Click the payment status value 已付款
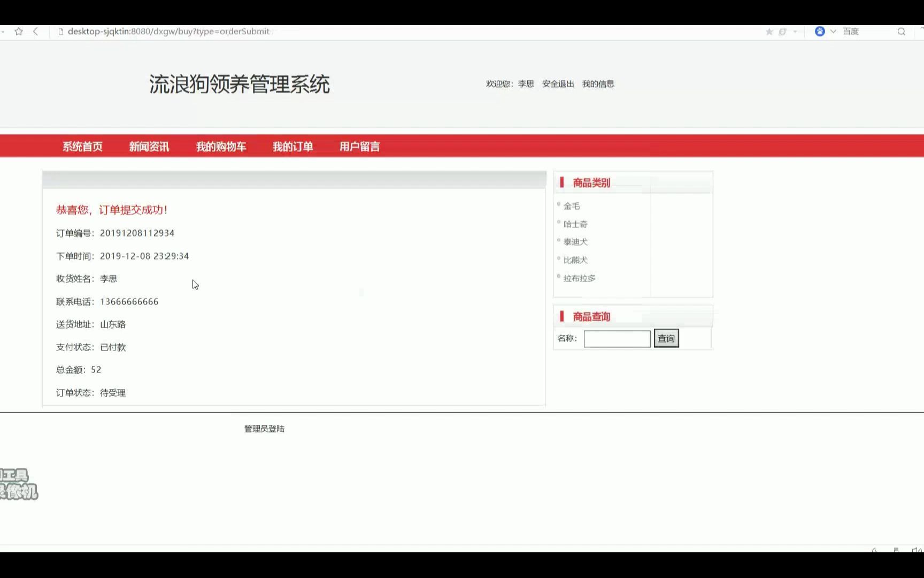This screenshot has height=578, width=924. 113,347
